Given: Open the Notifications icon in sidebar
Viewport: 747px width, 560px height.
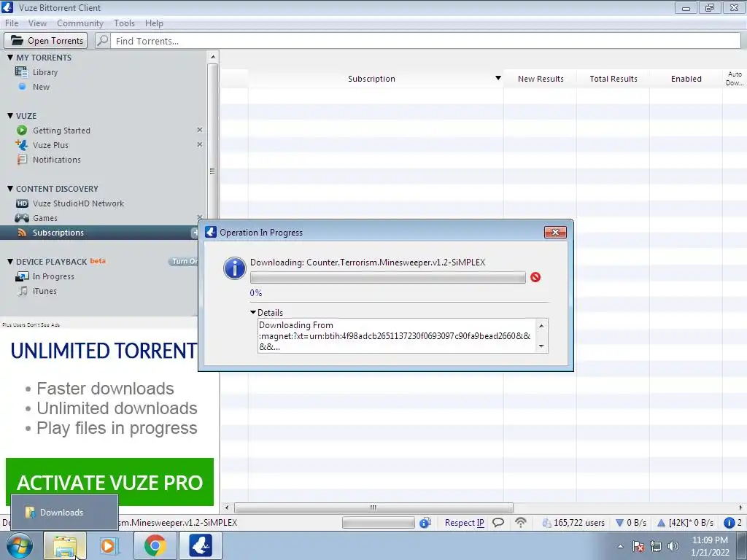Looking at the screenshot, I should pos(22,160).
